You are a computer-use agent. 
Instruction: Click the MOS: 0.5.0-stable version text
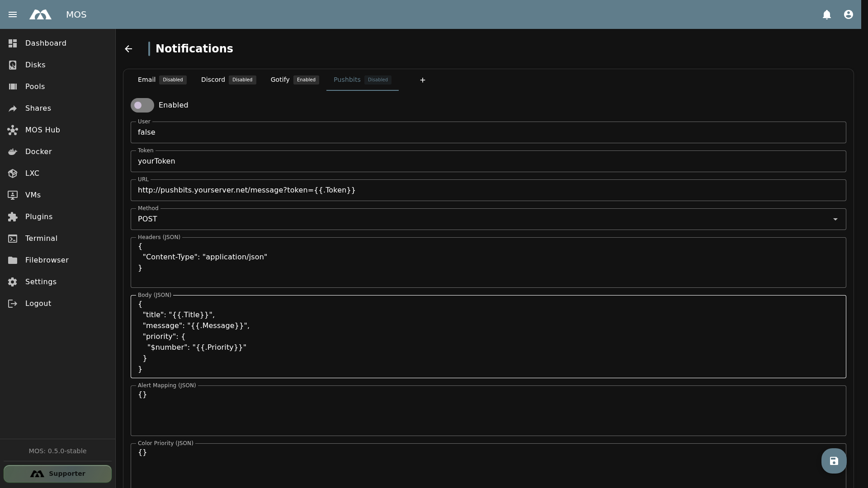[x=57, y=451]
